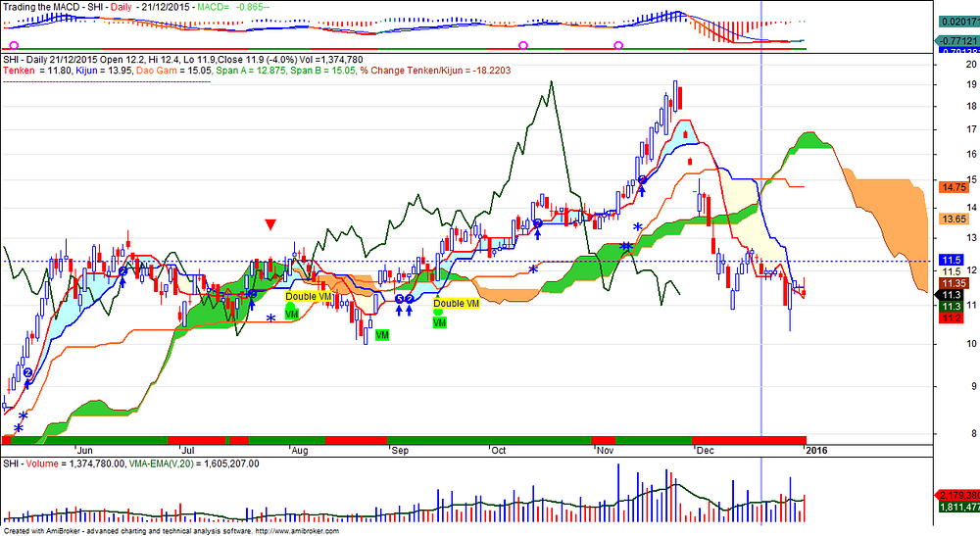Screen dimensions: 980x536
Task: Click the red 2,179,380 volume axis tag
Action: (956, 495)
